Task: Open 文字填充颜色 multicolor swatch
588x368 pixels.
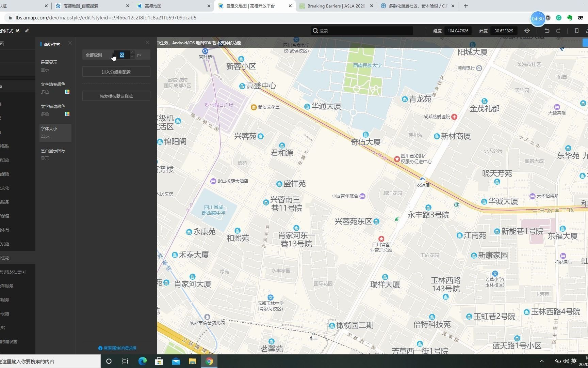Action: tap(67, 92)
